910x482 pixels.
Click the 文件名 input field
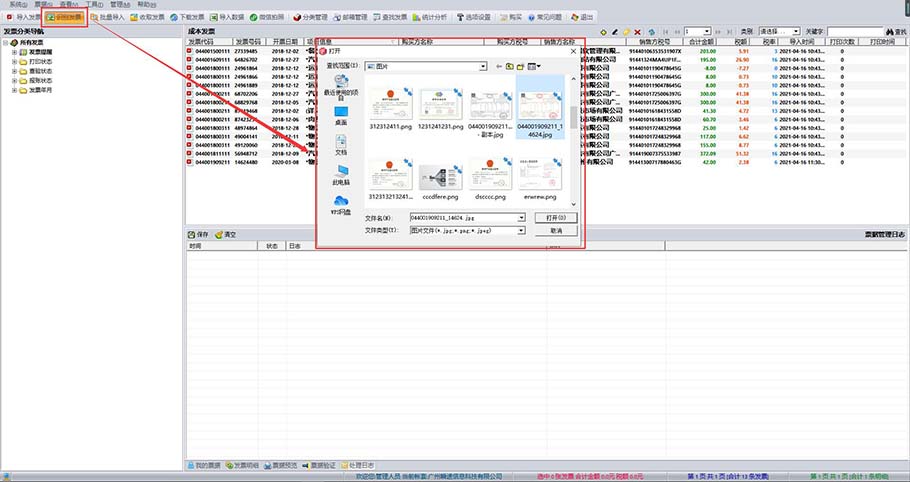coord(465,217)
